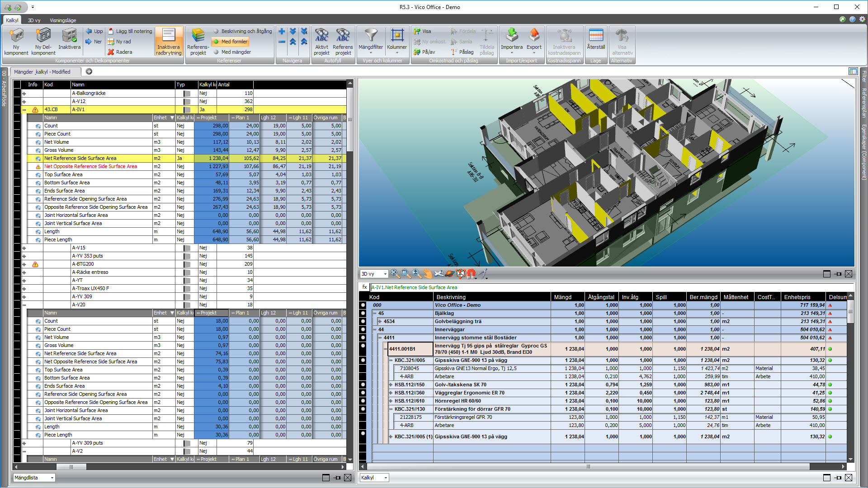Select the pan hand tool in 3D view

pos(428,274)
